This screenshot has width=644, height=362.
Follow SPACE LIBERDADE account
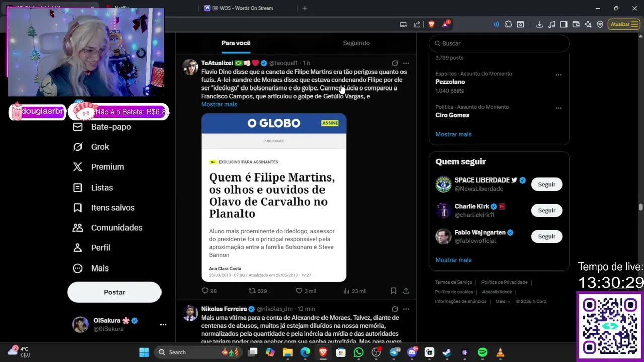tap(546, 184)
